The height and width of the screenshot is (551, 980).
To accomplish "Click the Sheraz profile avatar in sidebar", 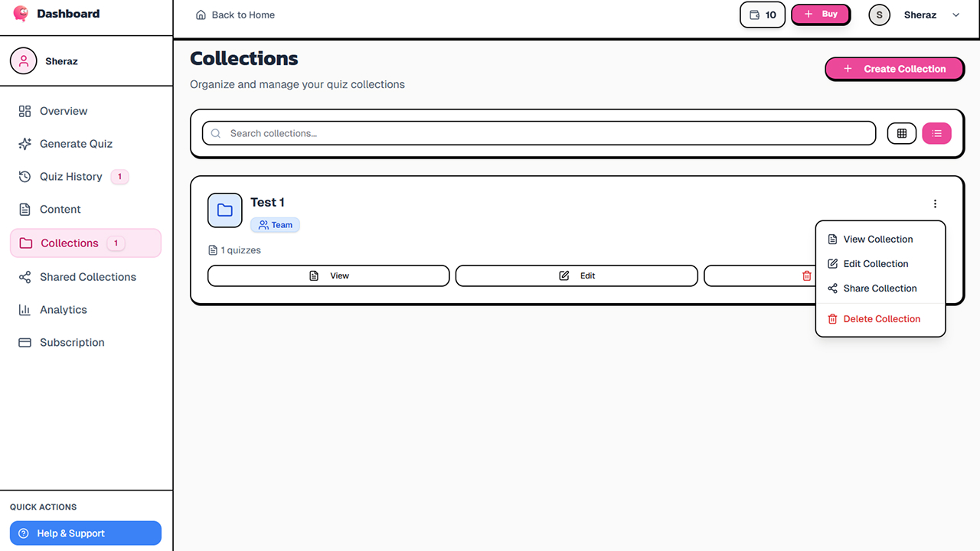I will point(24,61).
